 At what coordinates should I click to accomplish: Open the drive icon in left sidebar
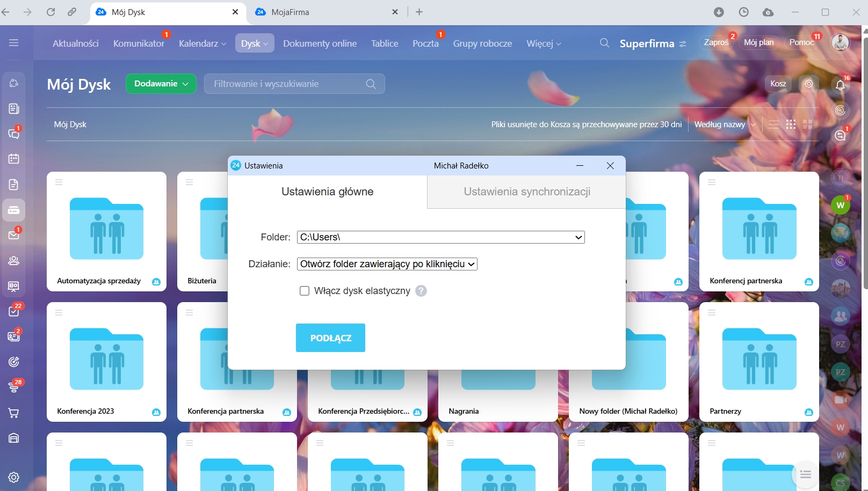coord(14,210)
